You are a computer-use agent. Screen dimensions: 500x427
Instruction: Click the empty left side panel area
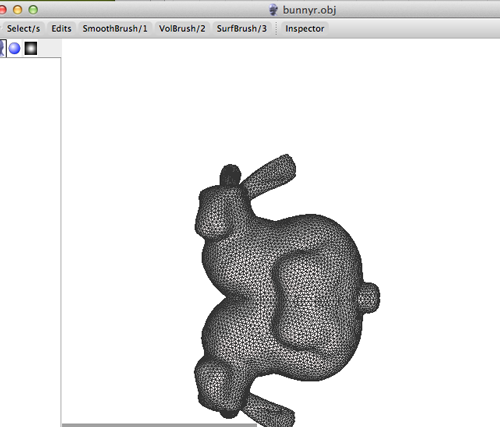pyautogui.click(x=30, y=240)
